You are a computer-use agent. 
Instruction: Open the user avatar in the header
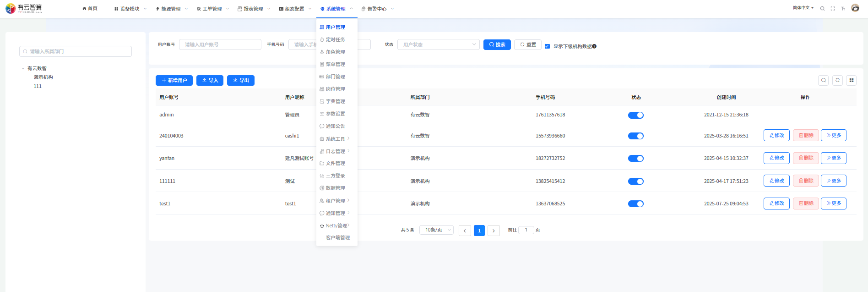(855, 8)
